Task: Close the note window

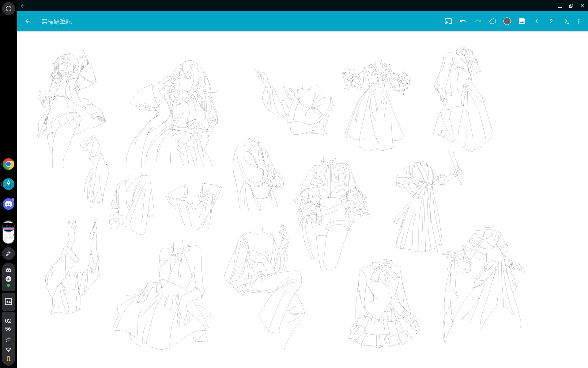Action: [582, 6]
